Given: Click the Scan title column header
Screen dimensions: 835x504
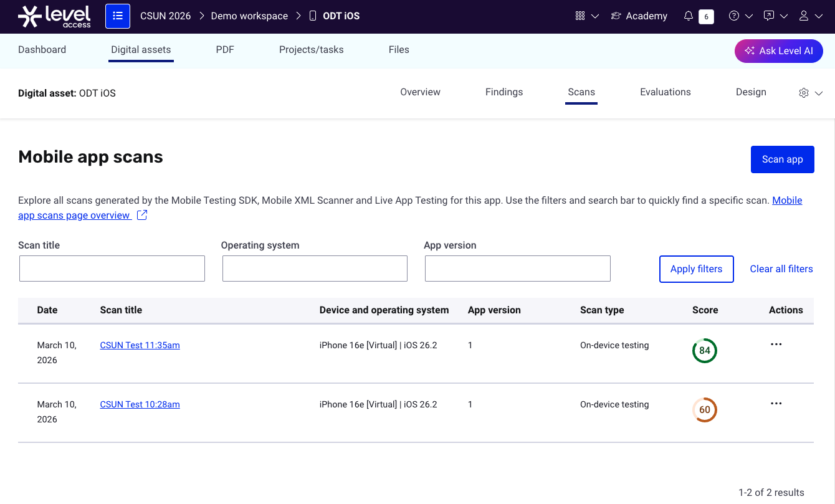Looking at the screenshot, I should (121, 310).
